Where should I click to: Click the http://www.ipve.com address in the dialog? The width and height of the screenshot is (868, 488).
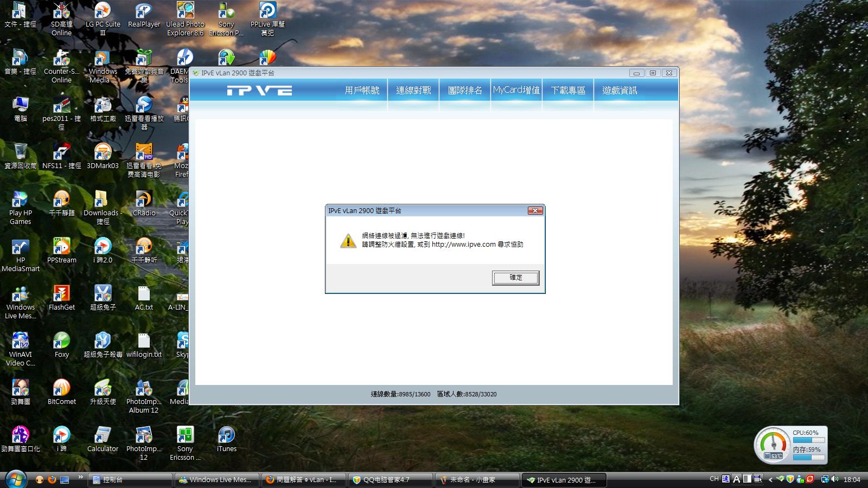pyautogui.click(x=464, y=245)
